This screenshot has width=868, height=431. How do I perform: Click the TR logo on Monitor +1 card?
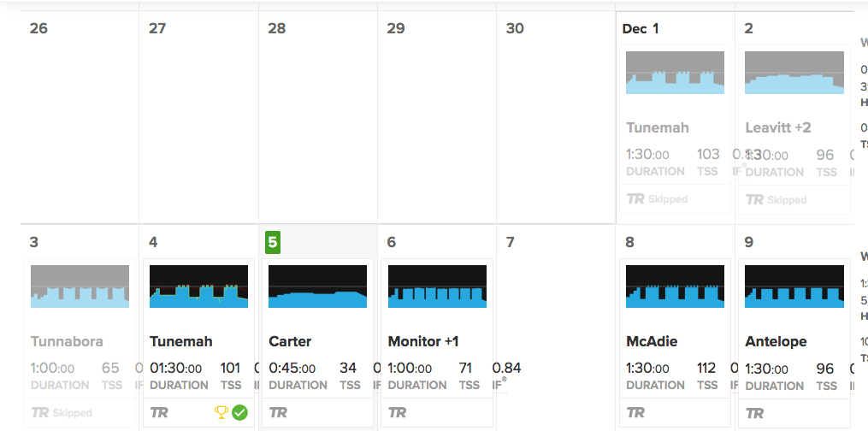pos(398,412)
